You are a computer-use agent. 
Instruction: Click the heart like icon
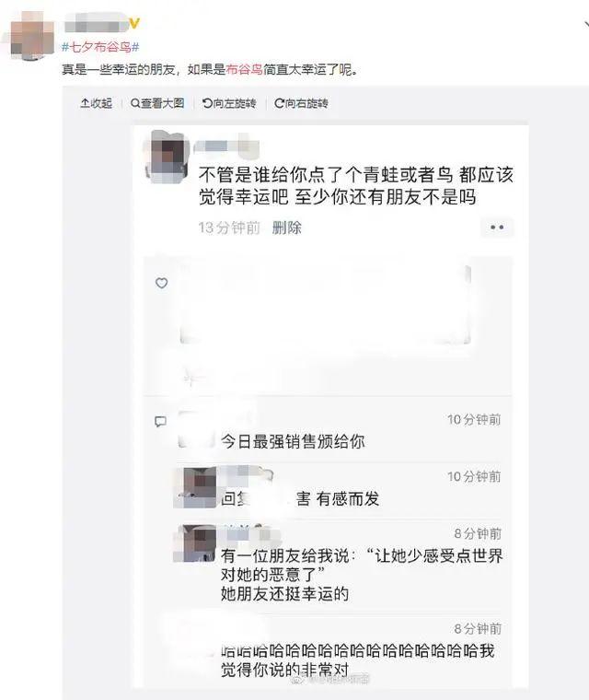pos(162,283)
